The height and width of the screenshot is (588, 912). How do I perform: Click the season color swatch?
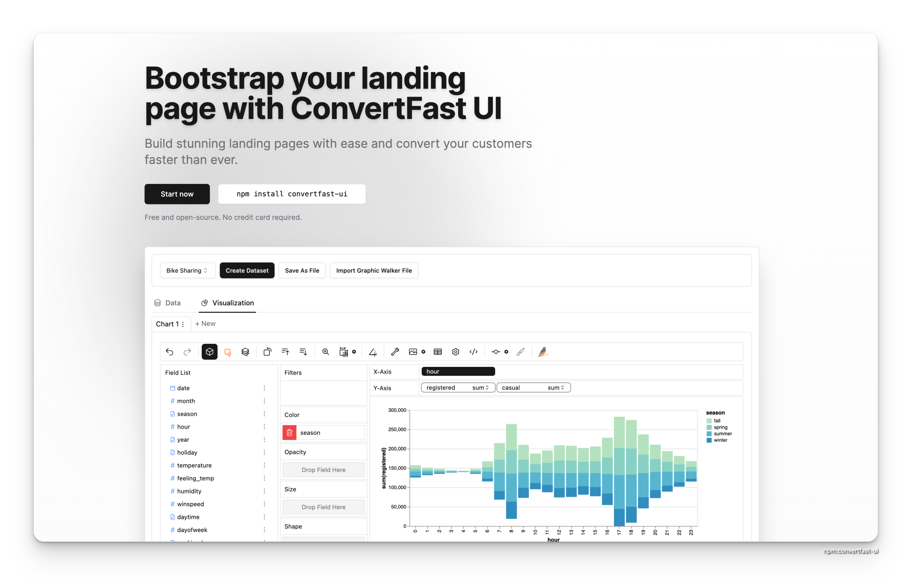pos(290,433)
